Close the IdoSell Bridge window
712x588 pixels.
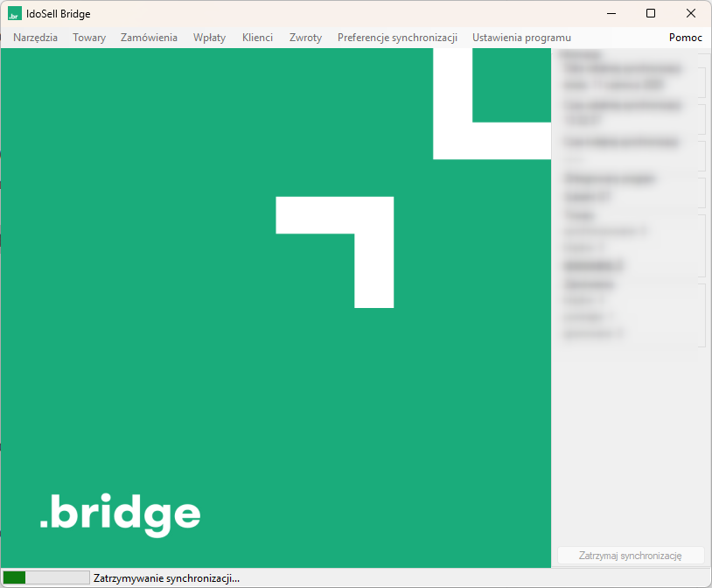691,14
